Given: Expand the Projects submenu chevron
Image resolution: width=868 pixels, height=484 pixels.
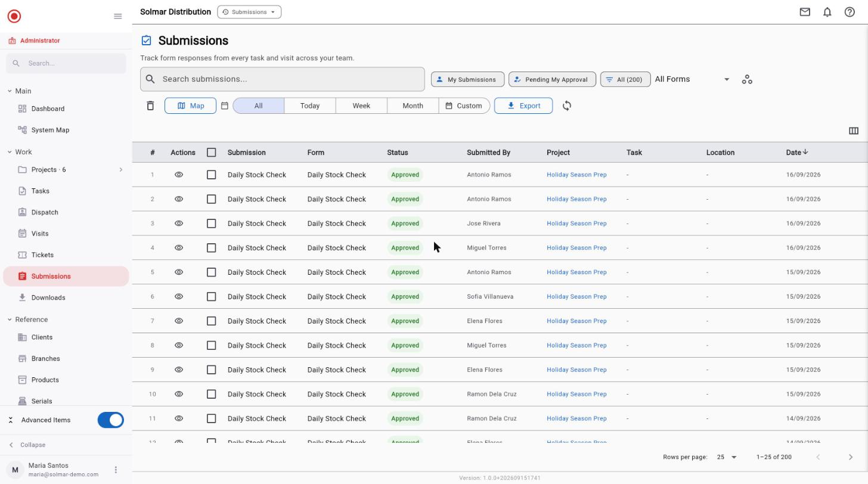Looking at the screenshot, I should click(x=120, y=170).
